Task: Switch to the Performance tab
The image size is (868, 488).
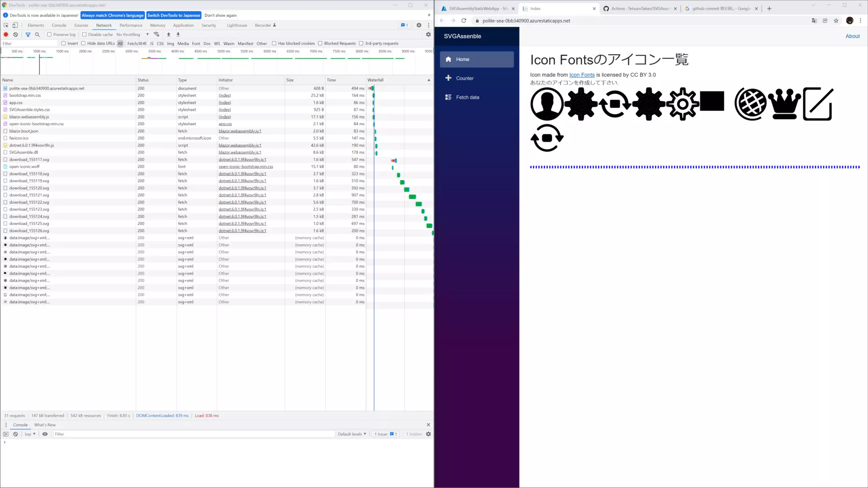Action: click(x=131, y=25)
